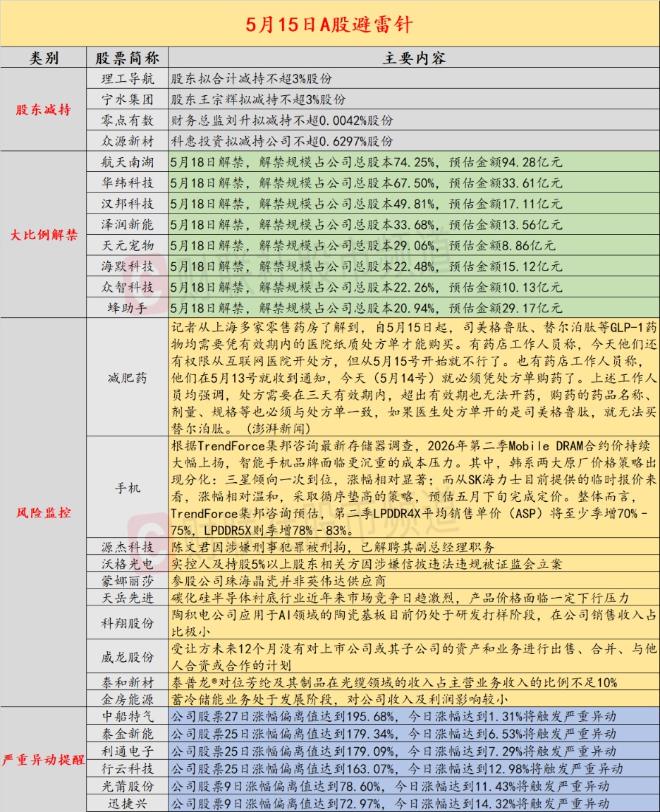Click unlock row with 预估金额13.56亿元
This screenshot has width=660, height=812.
coord(414,224)
